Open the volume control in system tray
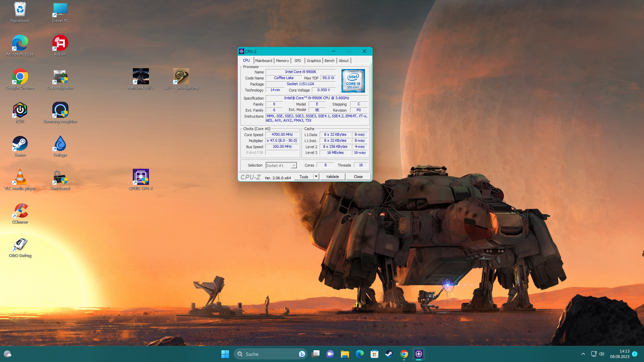 click(602, 354)
